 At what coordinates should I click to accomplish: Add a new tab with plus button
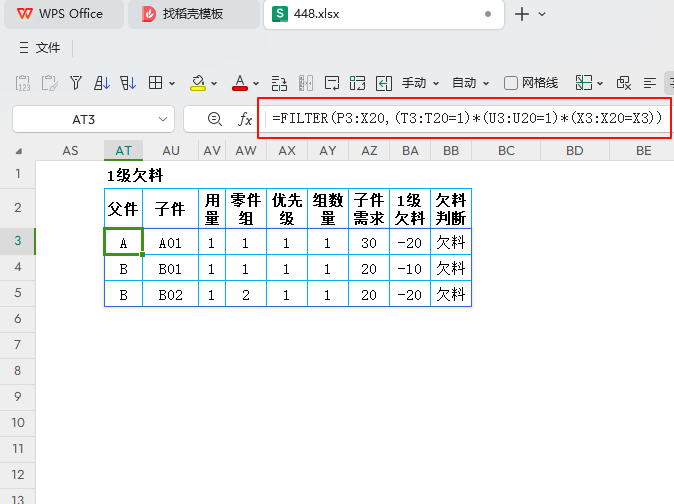pyautogui.click(x=522, y=14)
